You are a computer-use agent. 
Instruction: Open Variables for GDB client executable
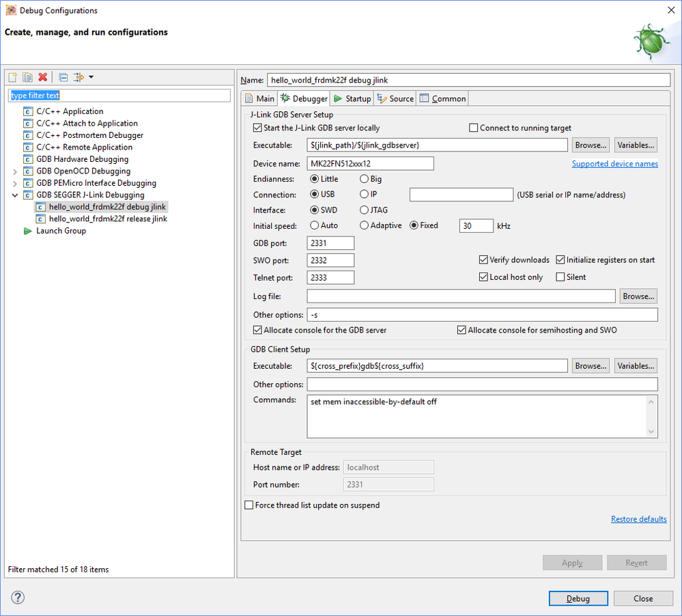[x=636, y=366]
